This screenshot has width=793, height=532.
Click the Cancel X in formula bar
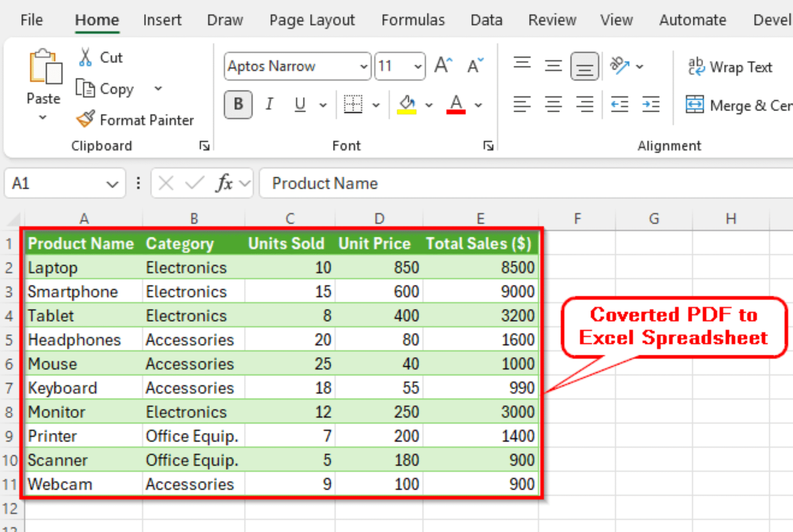click(x=166, y=183)
